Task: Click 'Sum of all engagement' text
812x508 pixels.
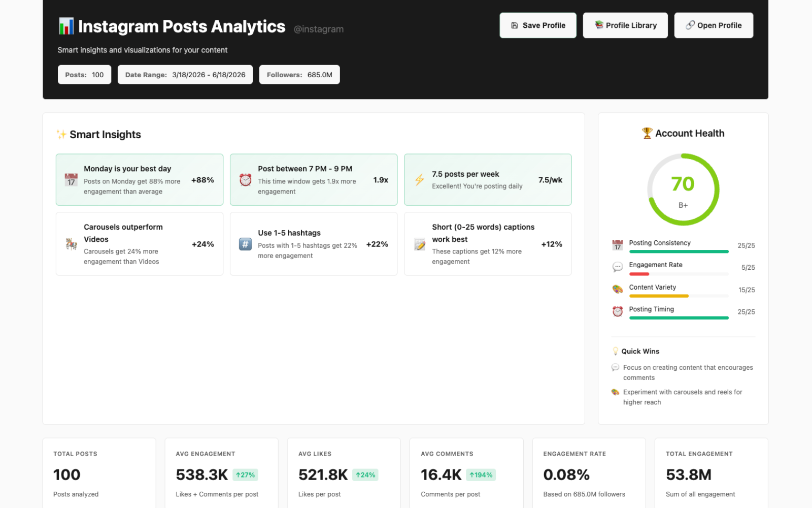Action: (x=700, y=494)
